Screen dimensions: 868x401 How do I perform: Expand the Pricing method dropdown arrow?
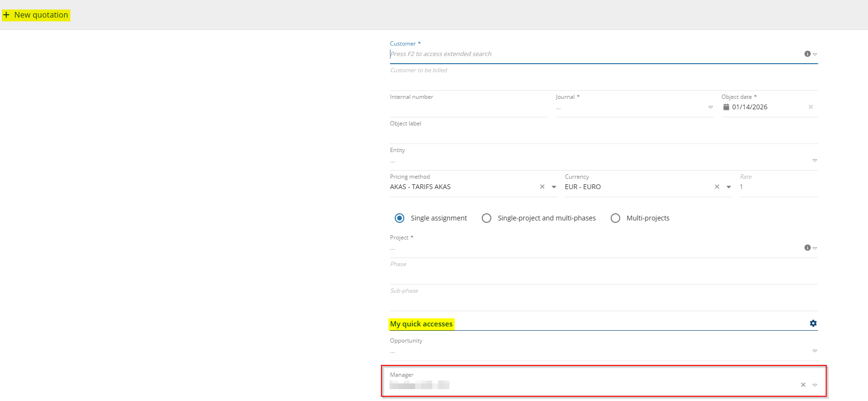click(554, 187)
